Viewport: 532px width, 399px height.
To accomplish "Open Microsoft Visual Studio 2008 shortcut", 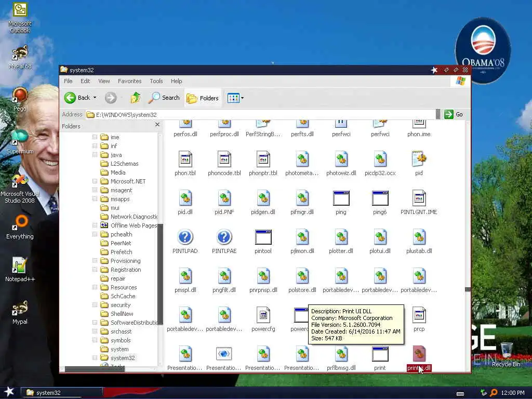I will pos(20,189).
